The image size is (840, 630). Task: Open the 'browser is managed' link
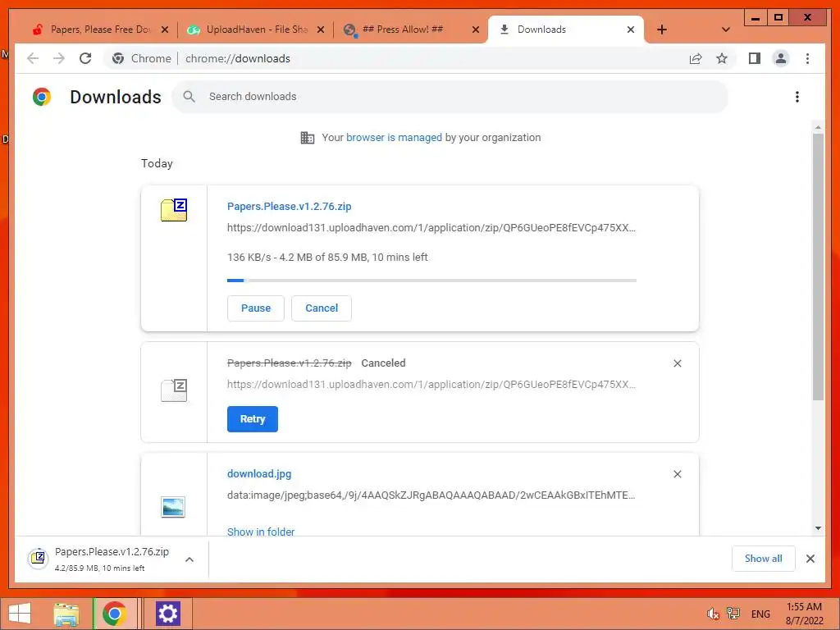[x=394, y=137]
